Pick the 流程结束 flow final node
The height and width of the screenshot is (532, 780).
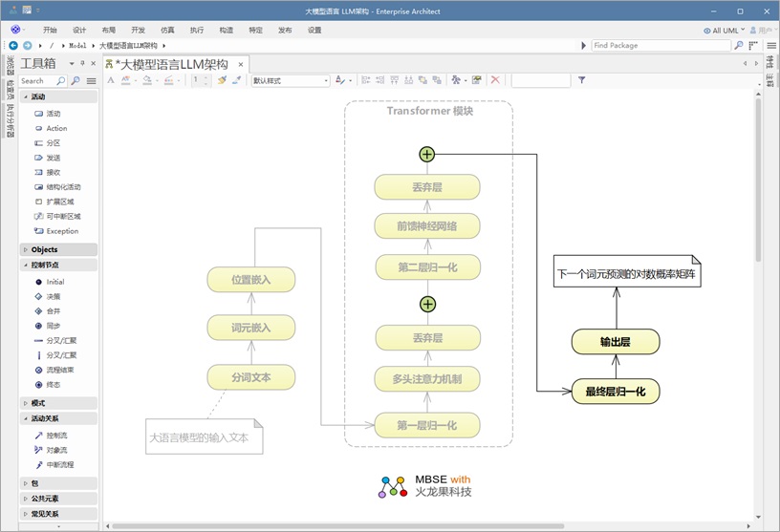59,369
